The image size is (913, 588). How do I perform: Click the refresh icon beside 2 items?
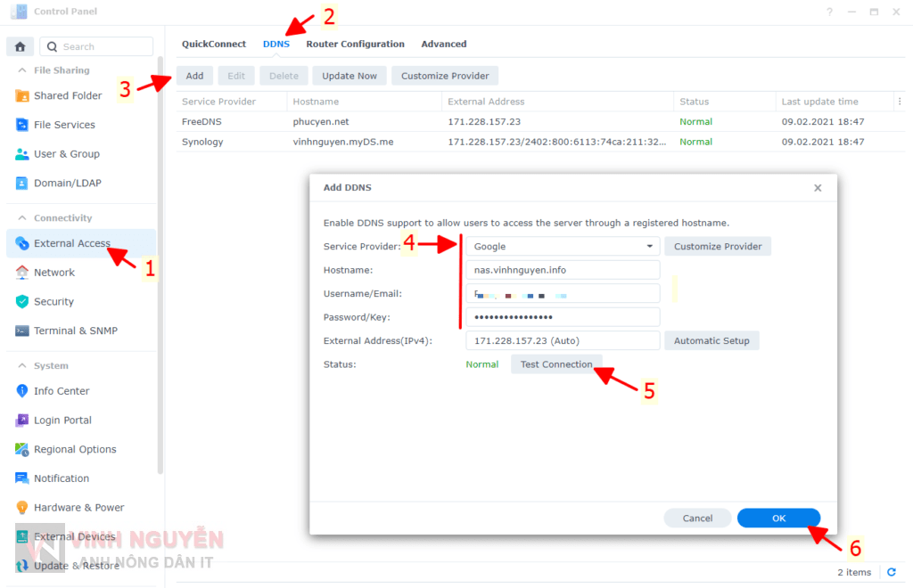tap(891, 573)
